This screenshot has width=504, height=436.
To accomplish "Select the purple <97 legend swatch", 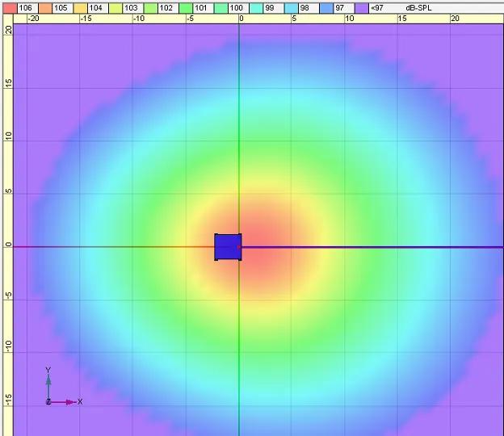I will point(361,7).
